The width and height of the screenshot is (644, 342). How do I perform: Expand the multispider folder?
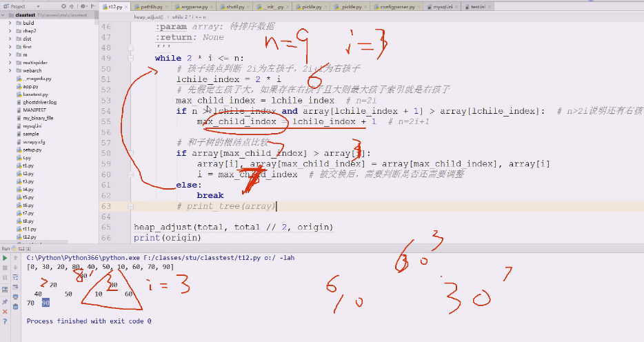(10, 63)
